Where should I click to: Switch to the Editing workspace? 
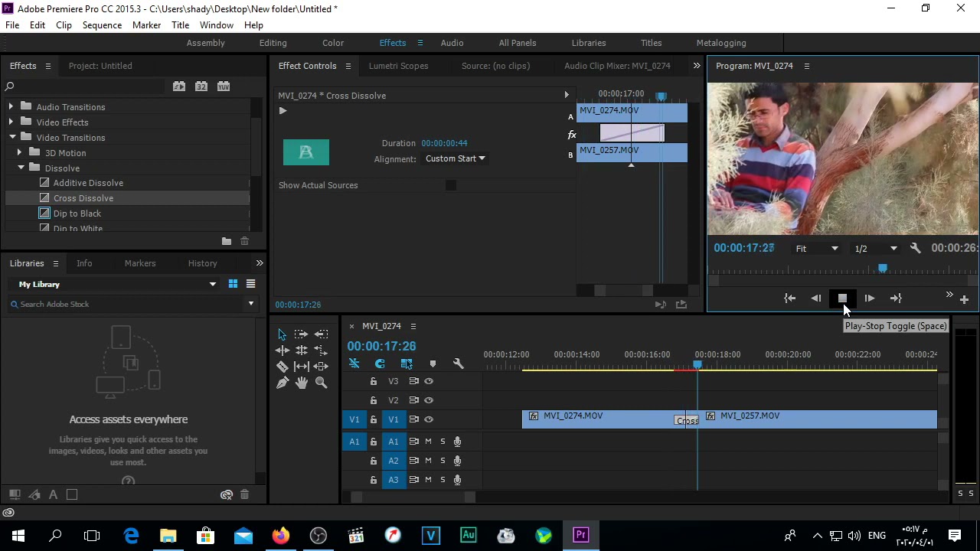point(273,43)
